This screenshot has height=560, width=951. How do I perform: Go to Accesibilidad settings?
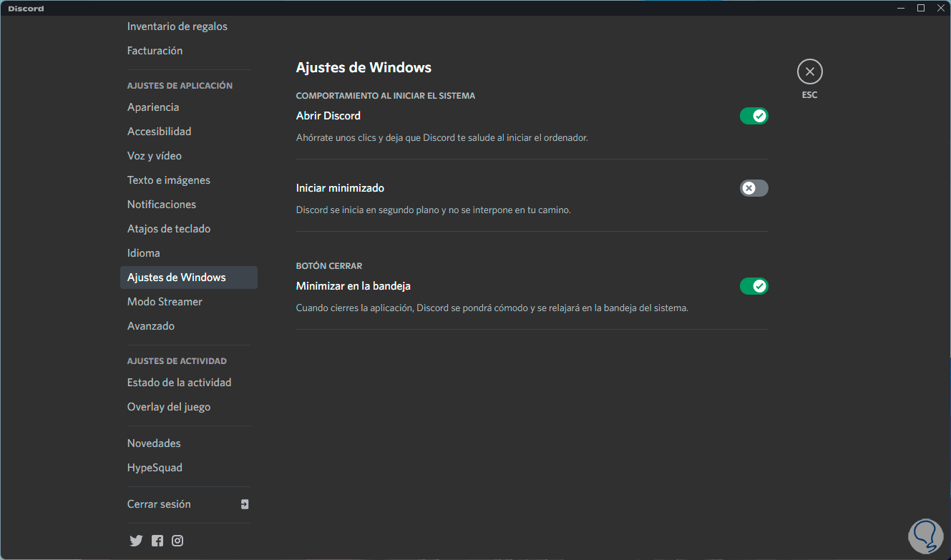[159, 132]
